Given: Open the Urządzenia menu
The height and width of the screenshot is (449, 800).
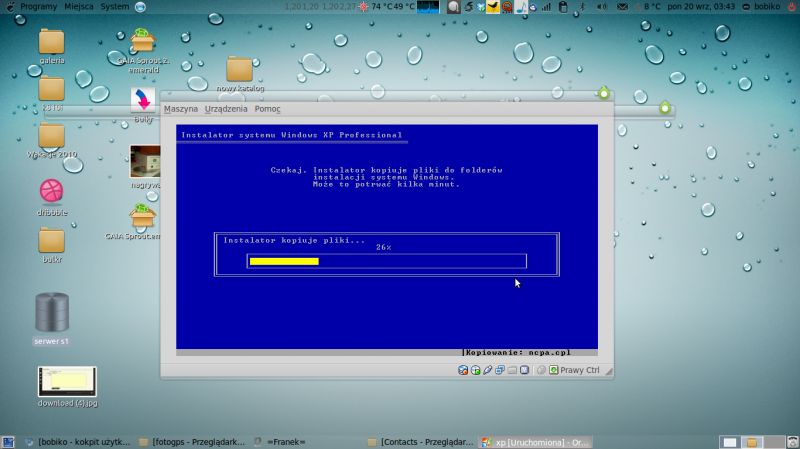Looking at the screenshot, I should [x=226, y=109].
